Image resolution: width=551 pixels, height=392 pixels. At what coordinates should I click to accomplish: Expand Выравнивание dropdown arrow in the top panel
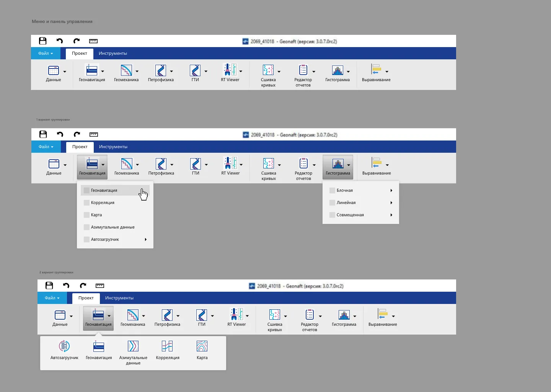tap(387, 72)
